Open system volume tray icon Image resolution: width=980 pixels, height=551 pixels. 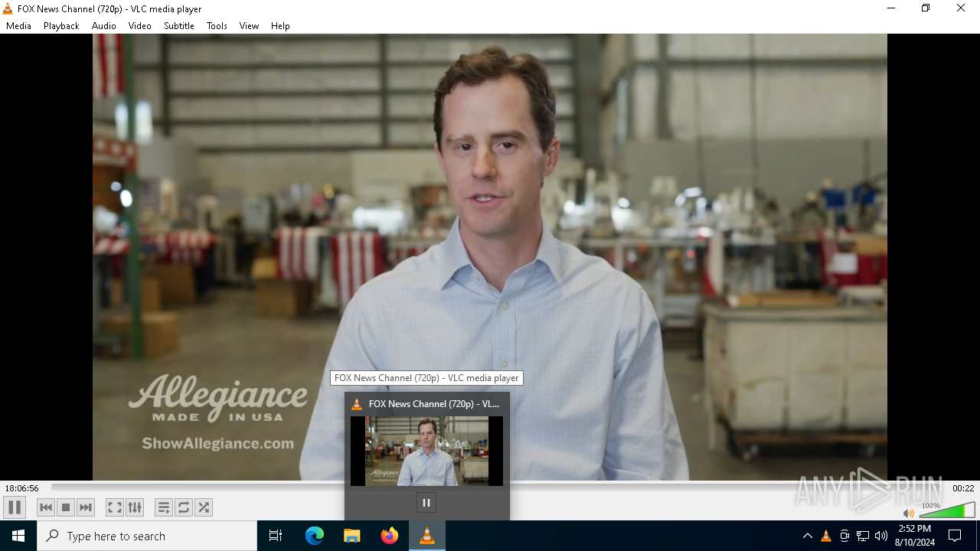pyautogui.click(x=881, y=536)
